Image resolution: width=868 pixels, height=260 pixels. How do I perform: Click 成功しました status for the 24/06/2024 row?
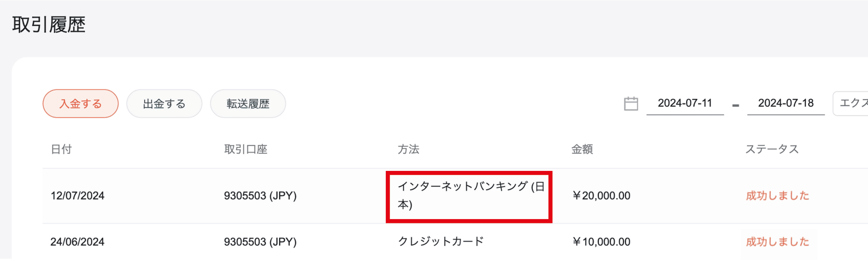coord(778,242)
